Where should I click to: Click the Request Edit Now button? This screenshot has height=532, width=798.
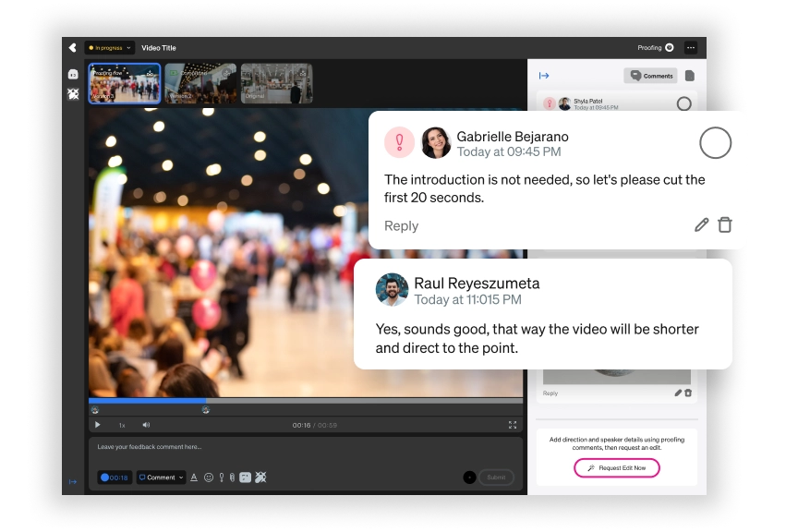tap(617, 468)
